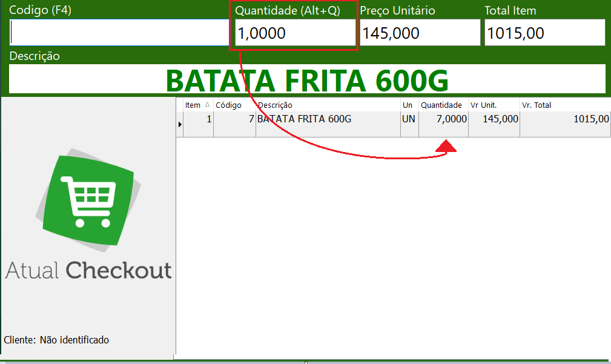611x364 pixels.
Task: Click the Código column header
Action: 234,105
